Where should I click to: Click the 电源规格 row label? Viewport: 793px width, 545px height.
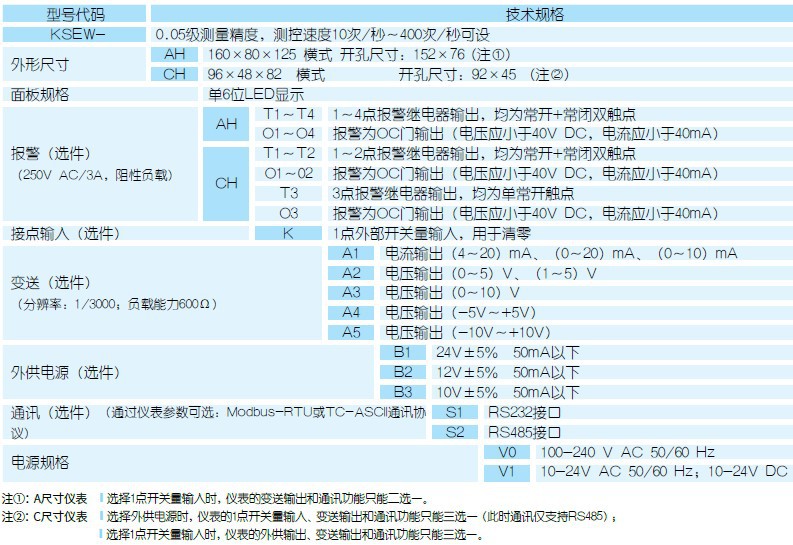[x=41, y=462]
